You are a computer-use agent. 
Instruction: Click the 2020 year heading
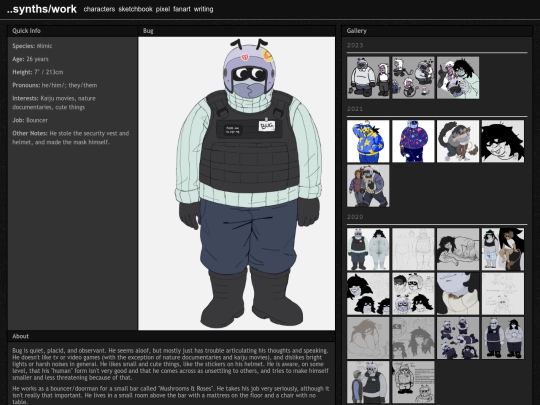click(x=355, y=217)
